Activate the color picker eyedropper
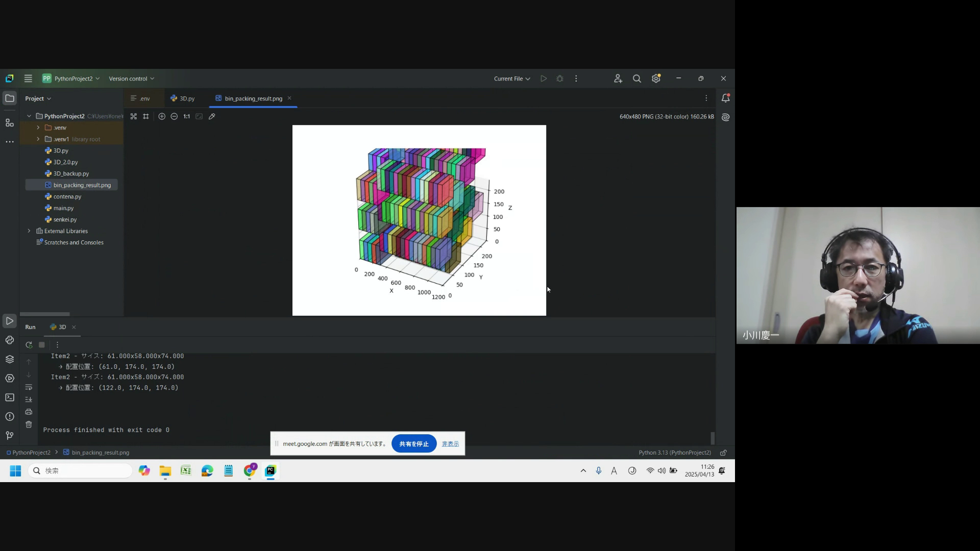The image size is (980, 551). [212, 116]
